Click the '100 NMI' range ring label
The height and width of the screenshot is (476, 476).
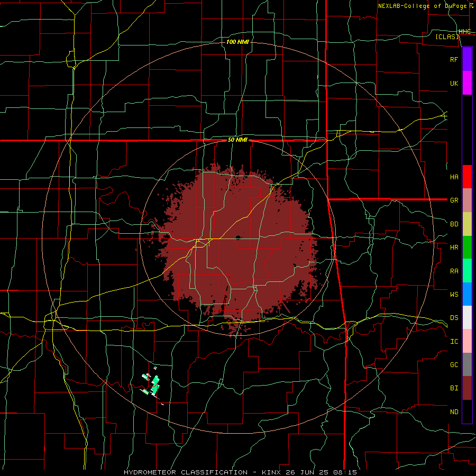pyautogui.click(x=237, y=42)
